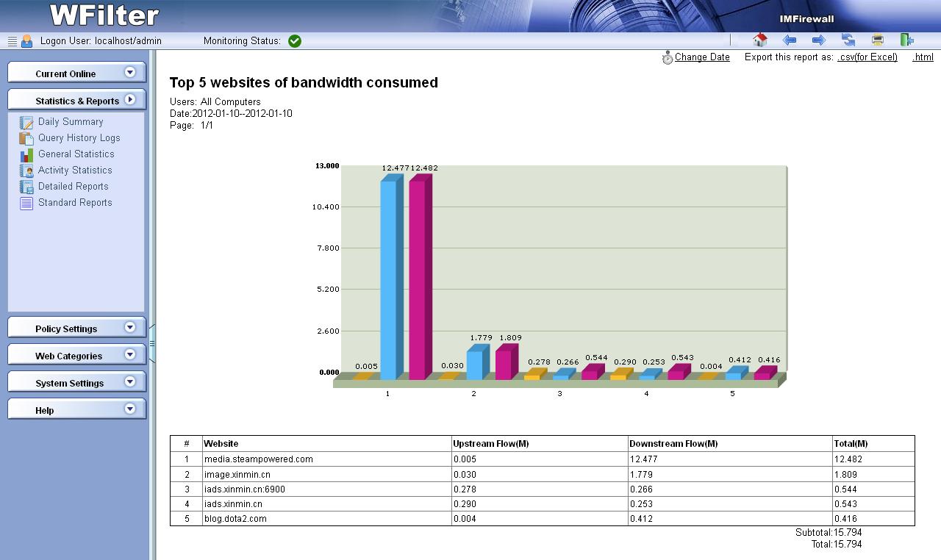Screen dimensions: 941x560
Task: Open Daily Summary in the sidebar
Action: click(x=71, y=122)
